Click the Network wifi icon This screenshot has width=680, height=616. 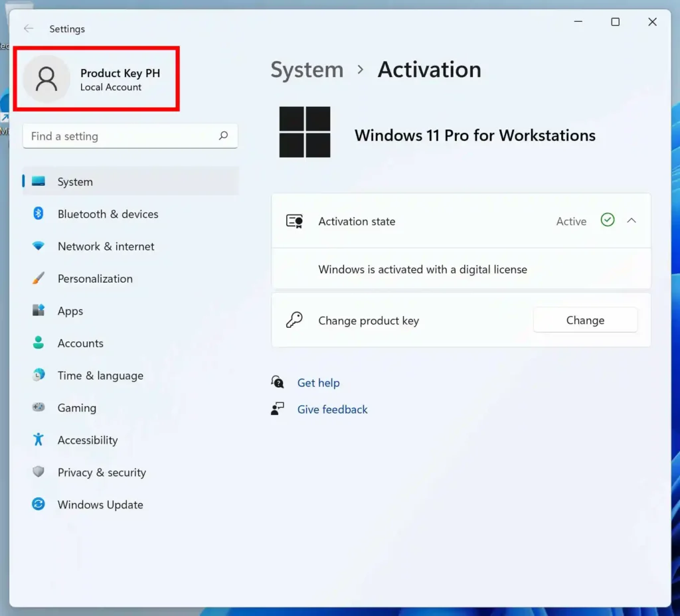38,246
